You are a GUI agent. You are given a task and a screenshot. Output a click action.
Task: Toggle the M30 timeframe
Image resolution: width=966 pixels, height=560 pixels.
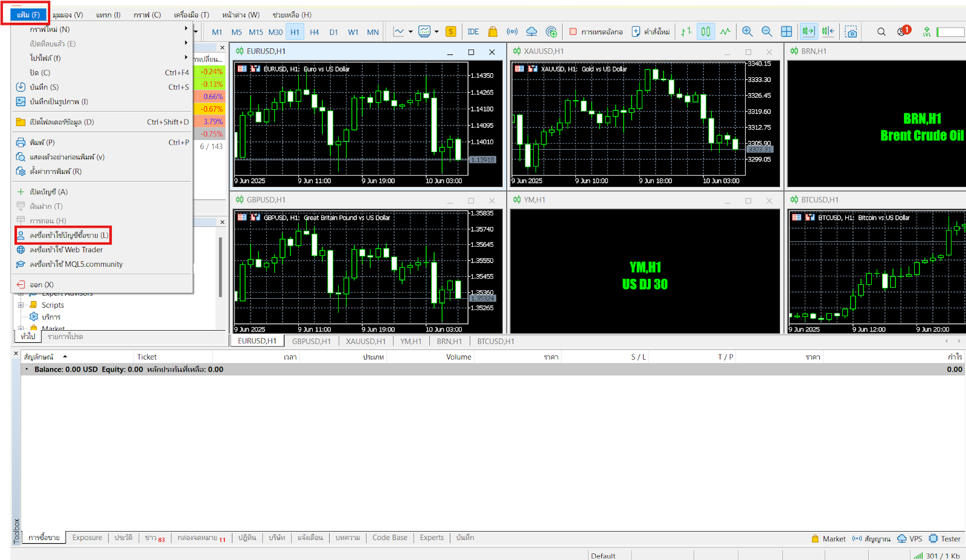(275, 32)
